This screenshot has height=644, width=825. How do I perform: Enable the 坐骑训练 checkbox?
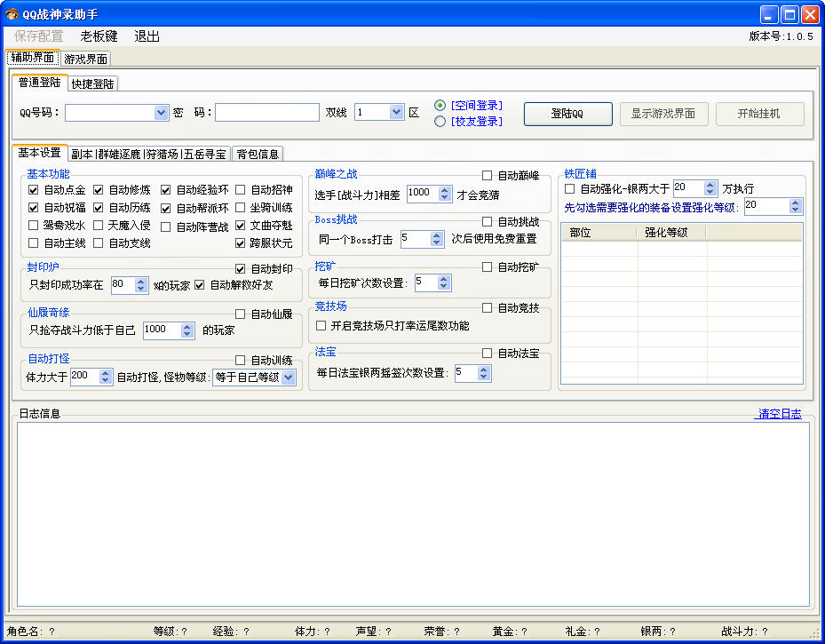click(x=241, y=207)
